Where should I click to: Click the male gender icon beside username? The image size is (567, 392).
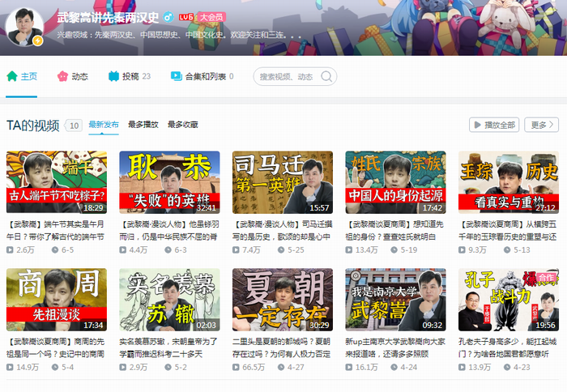pyautogui.click(x=168, y=16)
